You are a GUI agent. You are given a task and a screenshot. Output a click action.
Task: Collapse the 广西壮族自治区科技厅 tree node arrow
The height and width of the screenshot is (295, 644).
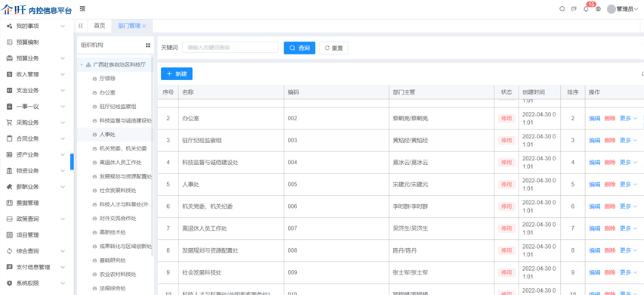pos(82,64)
